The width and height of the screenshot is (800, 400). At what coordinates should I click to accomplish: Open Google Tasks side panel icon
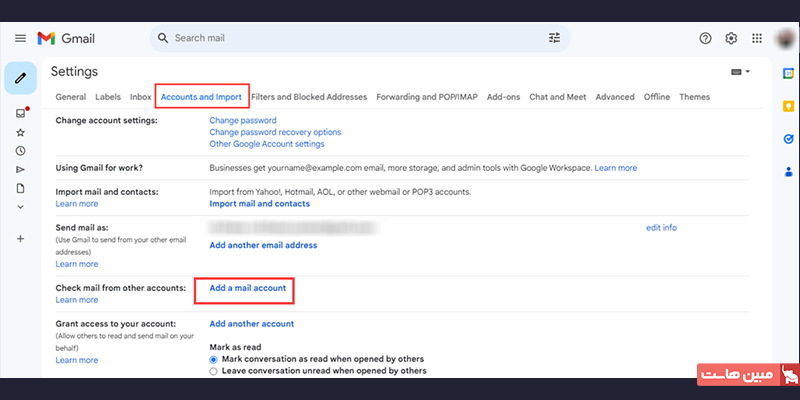coord(788,139)
